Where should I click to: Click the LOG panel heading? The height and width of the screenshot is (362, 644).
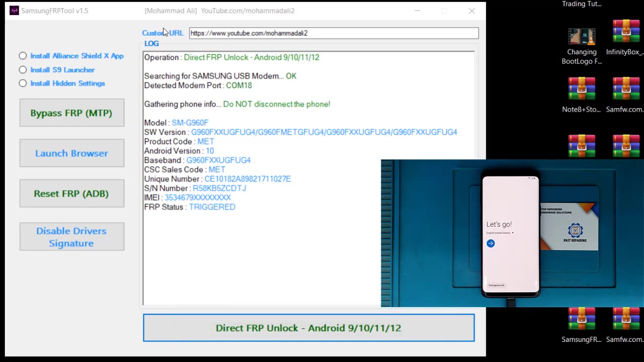click(151, 44)
